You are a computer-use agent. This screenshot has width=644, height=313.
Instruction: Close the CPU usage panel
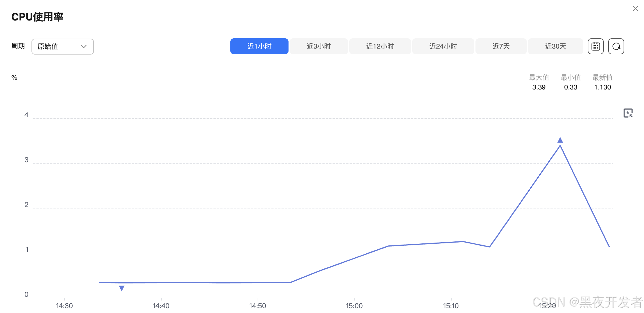(x=635, y=9)
